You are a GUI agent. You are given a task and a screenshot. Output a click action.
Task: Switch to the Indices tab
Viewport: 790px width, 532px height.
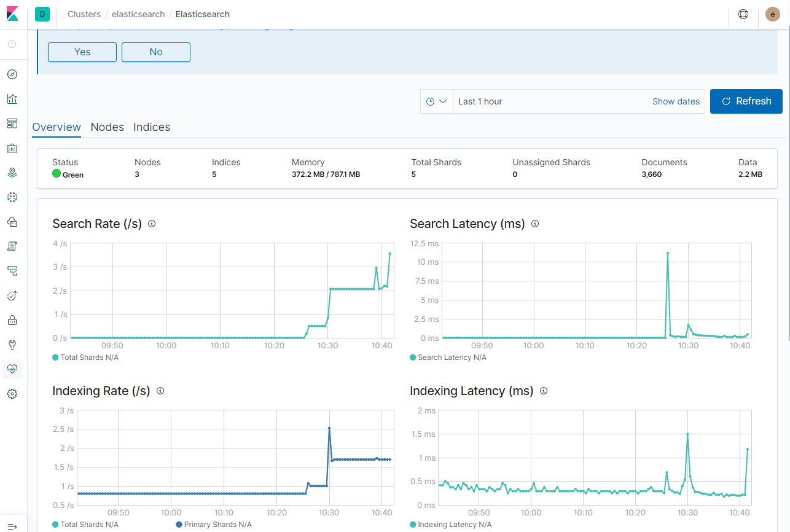click(x=152, y=127)
